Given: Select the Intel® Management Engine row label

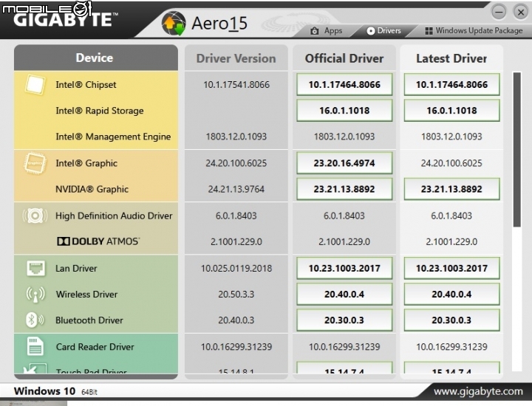Looking at the screenshot, I should click(113, 137).
